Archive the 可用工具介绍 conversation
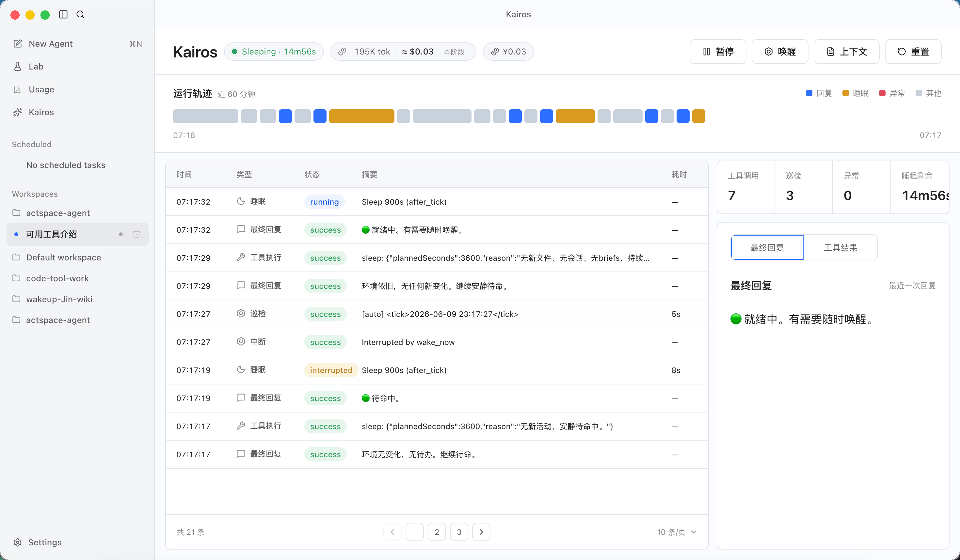 click(x=136, y=234)
